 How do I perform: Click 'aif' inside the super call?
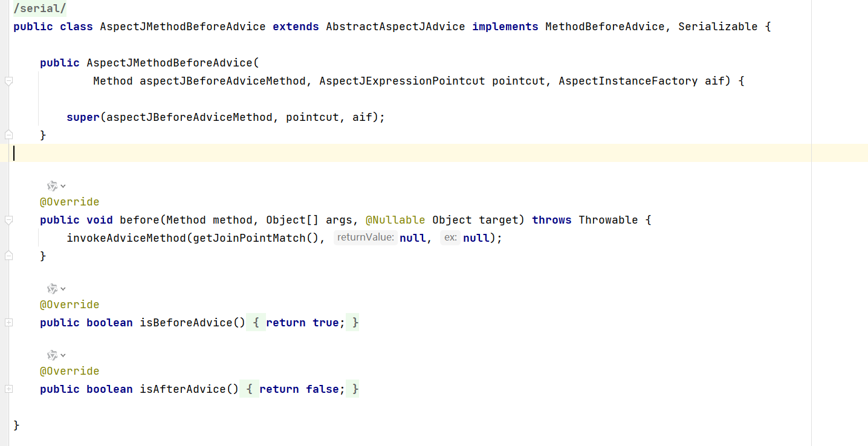[362, 117]
